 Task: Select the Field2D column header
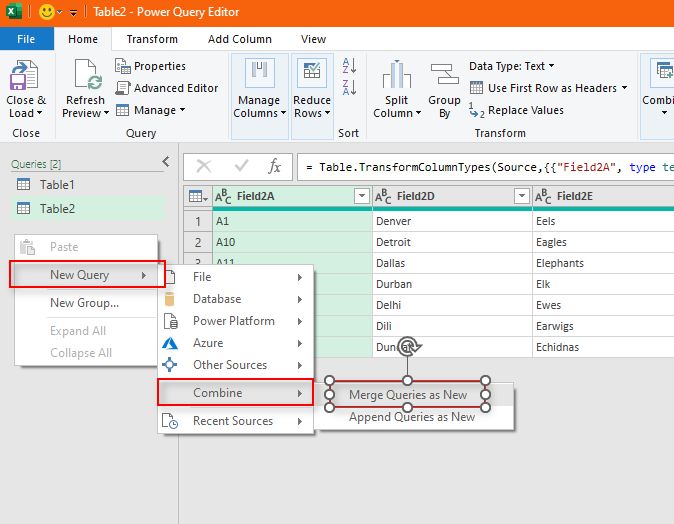coord(452,196)
